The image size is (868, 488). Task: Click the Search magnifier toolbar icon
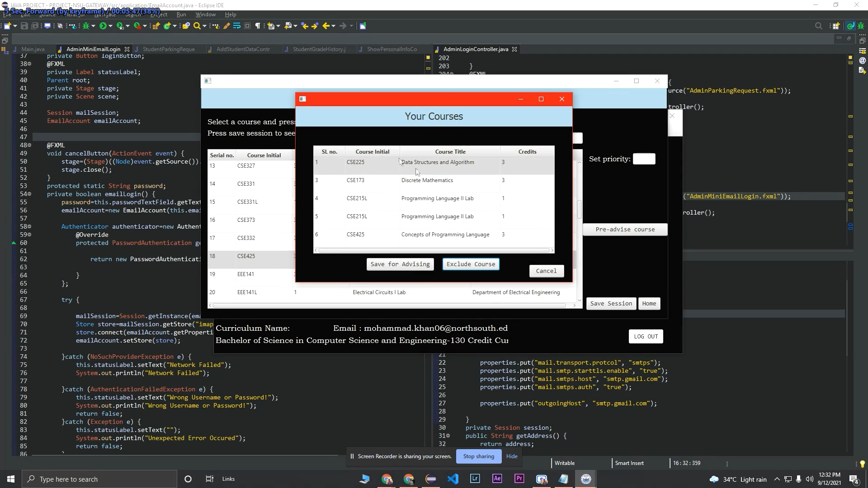(x=197, y=26)
